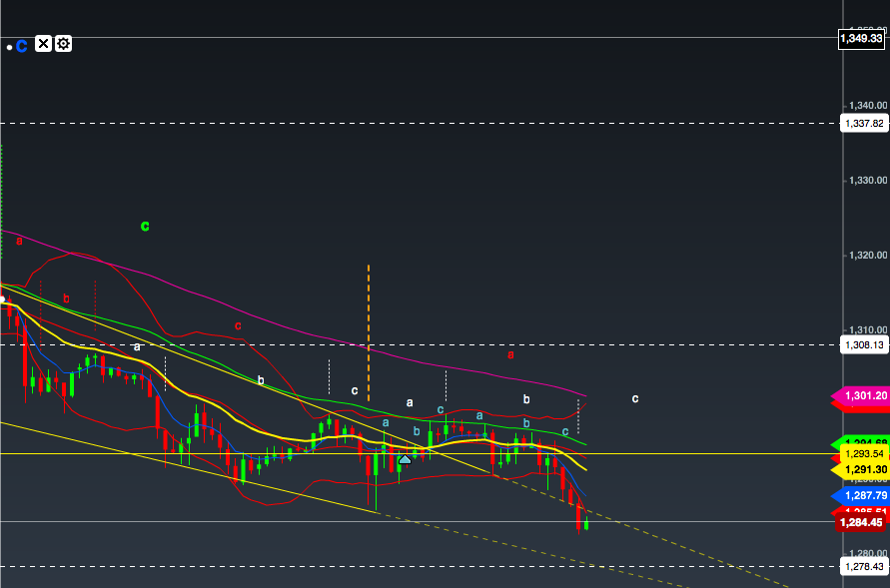The width and height of the screenshot is (890, 588).
Task: Select the 1,337.82 dashed level label
Action: 864,123
